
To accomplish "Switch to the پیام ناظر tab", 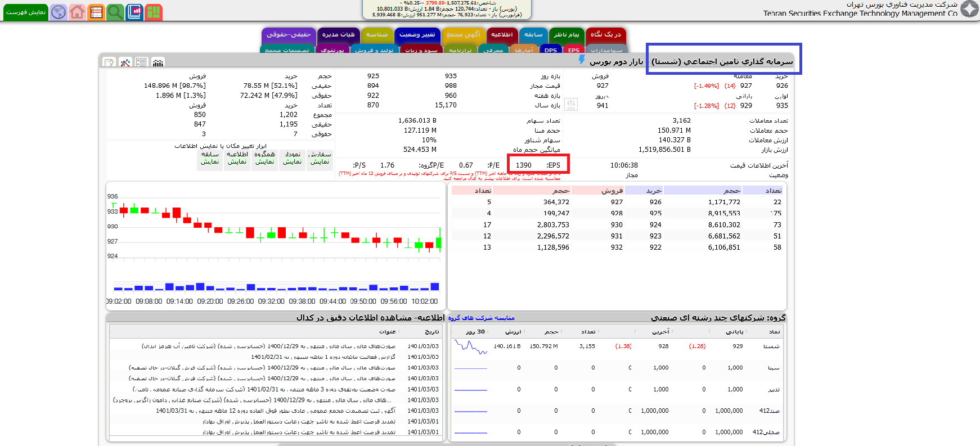I will [x=567, y=35].
